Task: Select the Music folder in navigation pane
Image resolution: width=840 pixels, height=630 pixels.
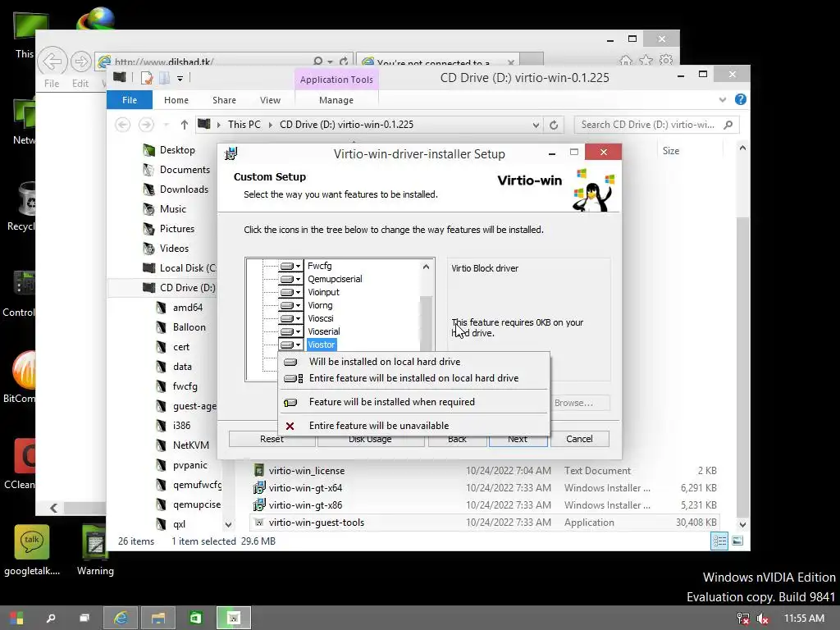Action: [x=172, y=209]
